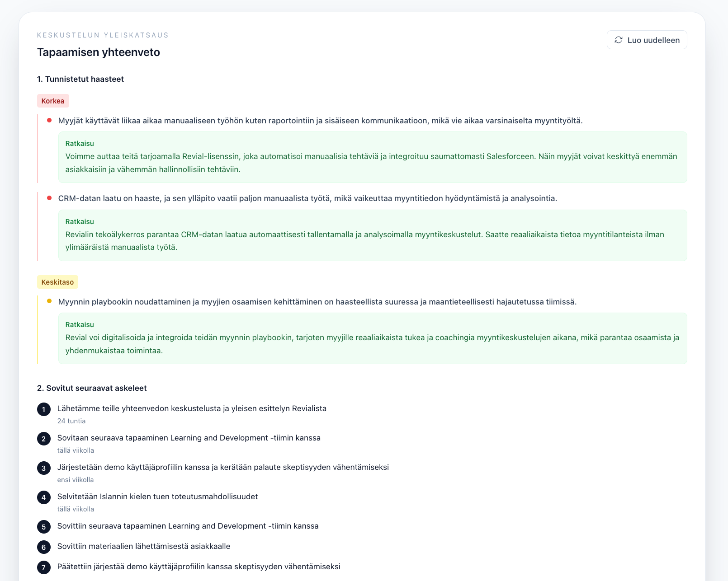Click Ratkaisu label above Revial-lisenssin solution
The image size is (728, 581).
coord(80,144)
